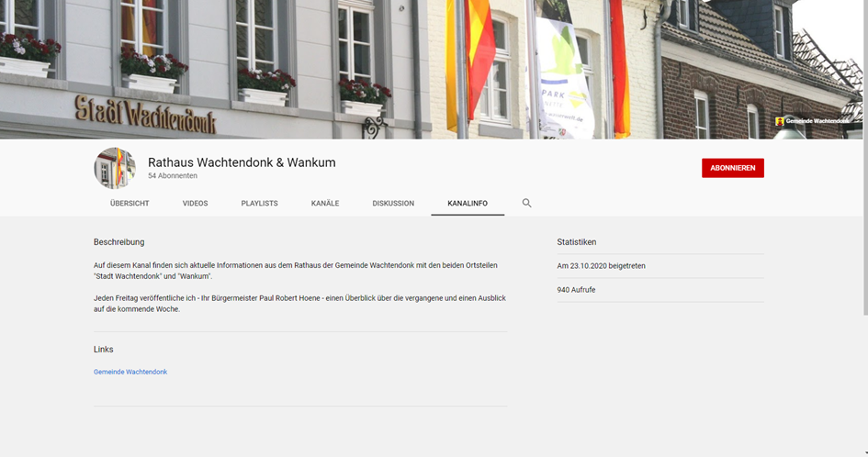Select the Kanalinfo tab
The width and height of the screenshot is (868, 457).
tap(468, 204)
